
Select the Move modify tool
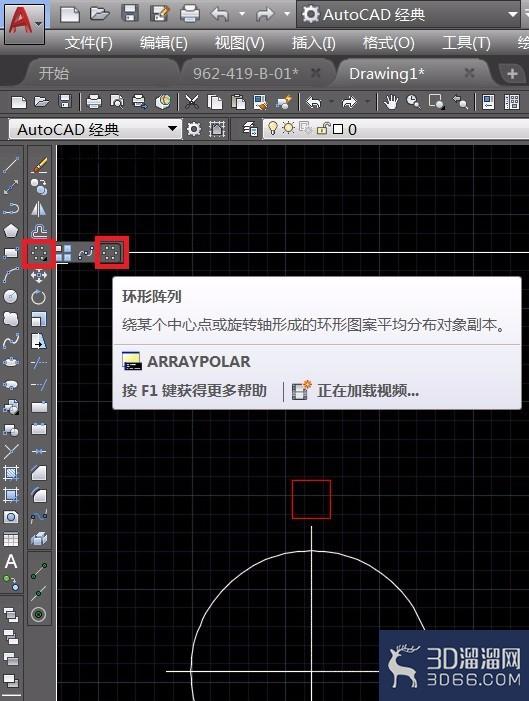coord(39,275)
